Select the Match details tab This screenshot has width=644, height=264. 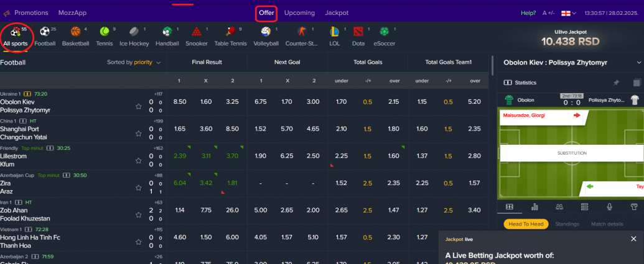click(607, 224)
